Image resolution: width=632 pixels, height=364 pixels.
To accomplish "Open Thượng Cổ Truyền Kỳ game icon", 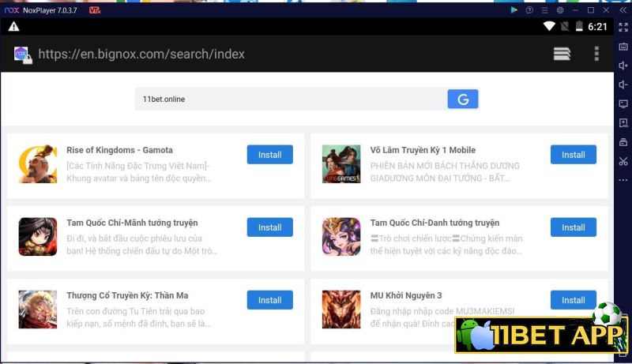I will (x=38, y=310).
